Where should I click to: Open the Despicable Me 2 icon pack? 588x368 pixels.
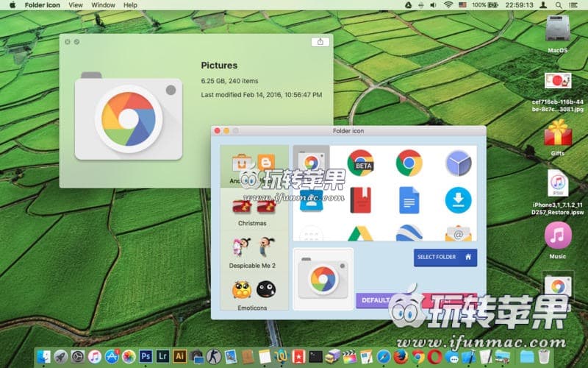(254, 252)
